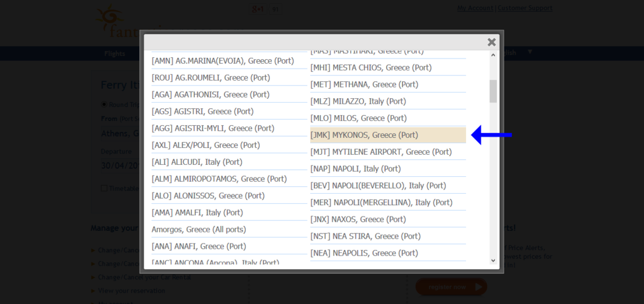Select [BEV] NAPOLI(BEVERELLO), Italy port

[x=388, y=185]
